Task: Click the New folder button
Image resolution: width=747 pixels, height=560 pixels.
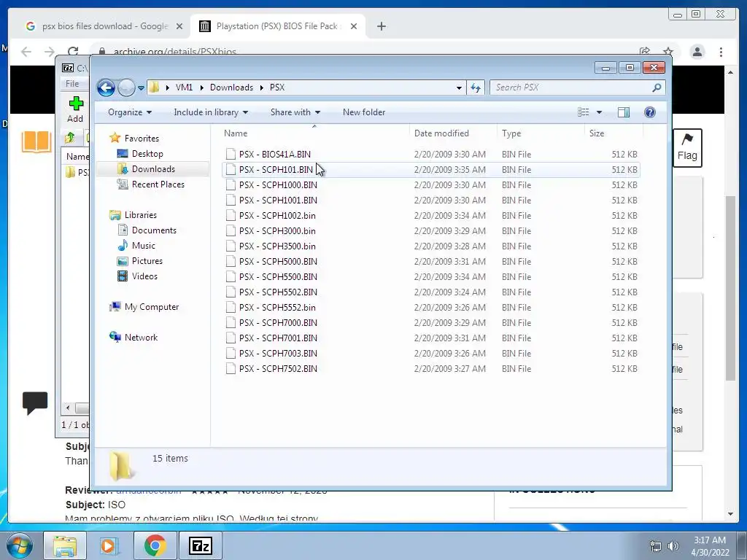Action: click(364, 112)
